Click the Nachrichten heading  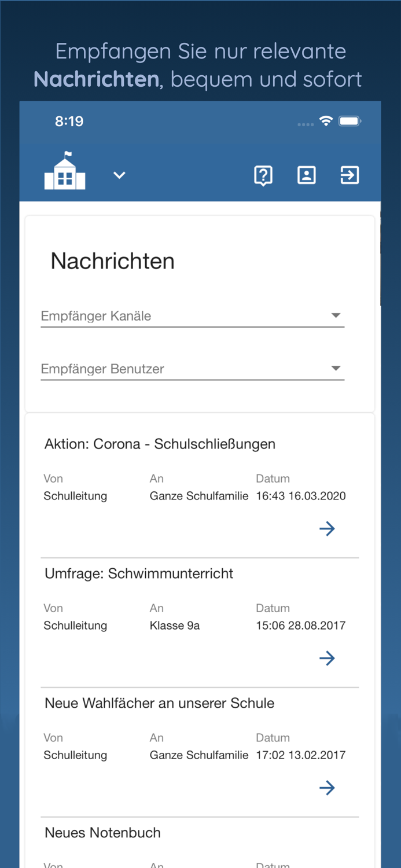click(x=112, y=261)
